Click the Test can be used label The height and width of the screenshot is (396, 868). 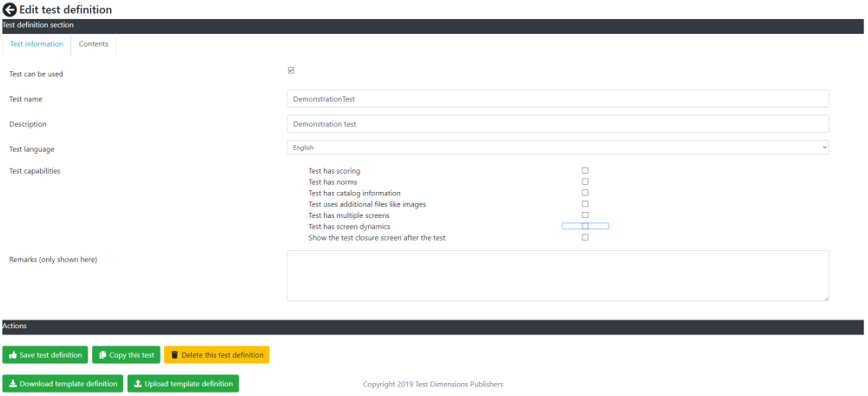pos(36,74)
